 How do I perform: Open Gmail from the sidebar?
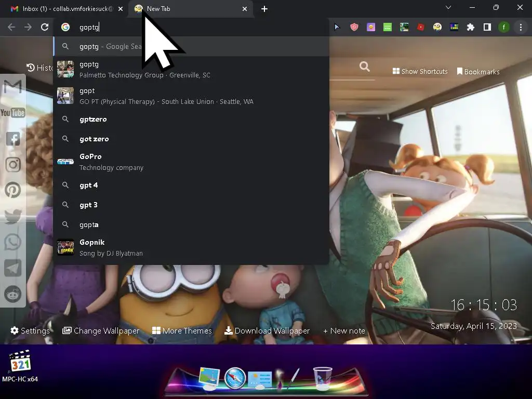[13, 87]
